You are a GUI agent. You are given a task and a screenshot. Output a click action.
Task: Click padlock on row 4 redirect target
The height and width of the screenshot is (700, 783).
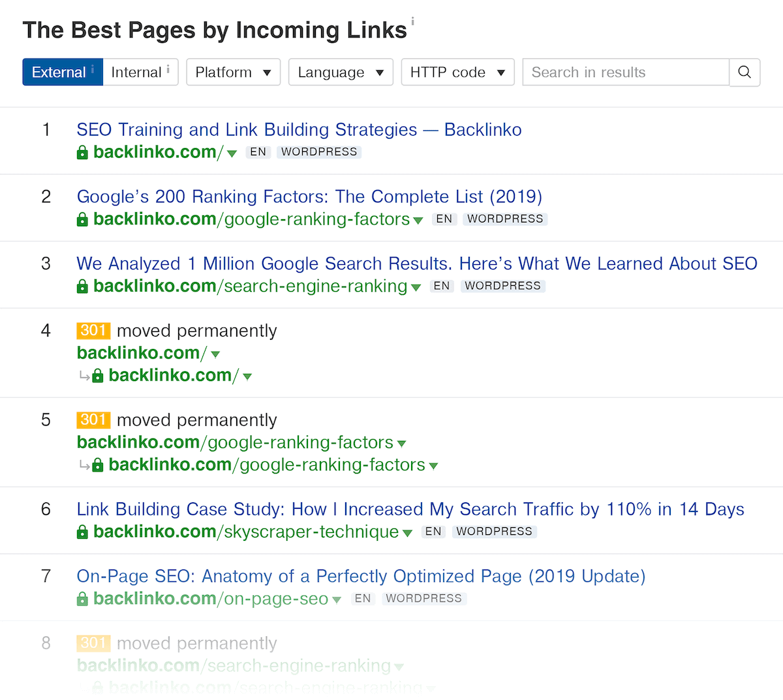pyautogui.click(x=98, y=376)
